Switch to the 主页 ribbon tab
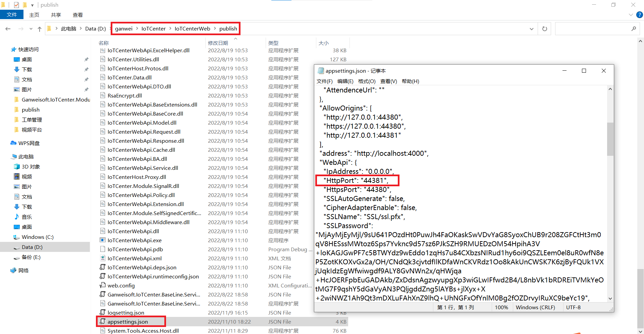 pyautogui.click(x=34, y=15)
